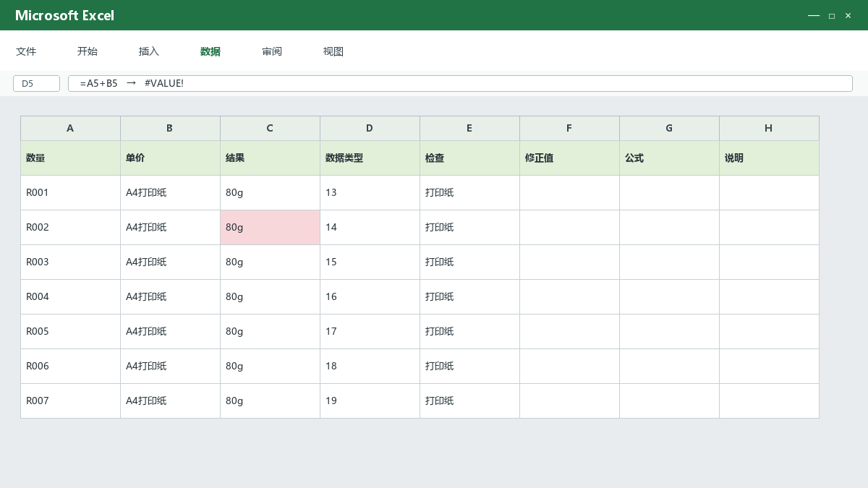Select the cell with value 18
The height and width of the screenshot is (488, 868).
coord(370,366)
